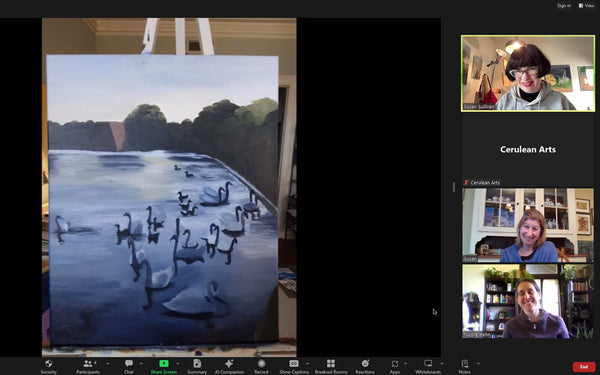Expand the Share Screen options caret
The height and width of the screenshot is (375, 600).
click(178, 363)
